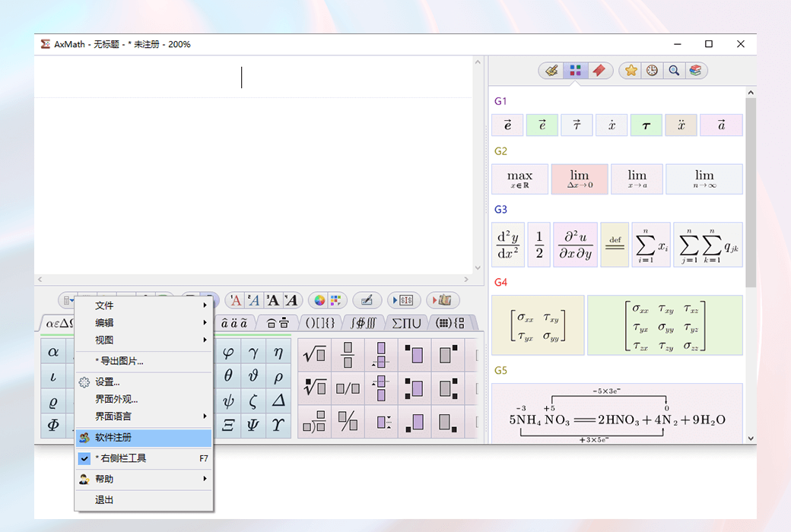Image resolution: width=791 pixels, height=532 pixels.
Task: Click the color wheel icon
Action: pos(320,300)
